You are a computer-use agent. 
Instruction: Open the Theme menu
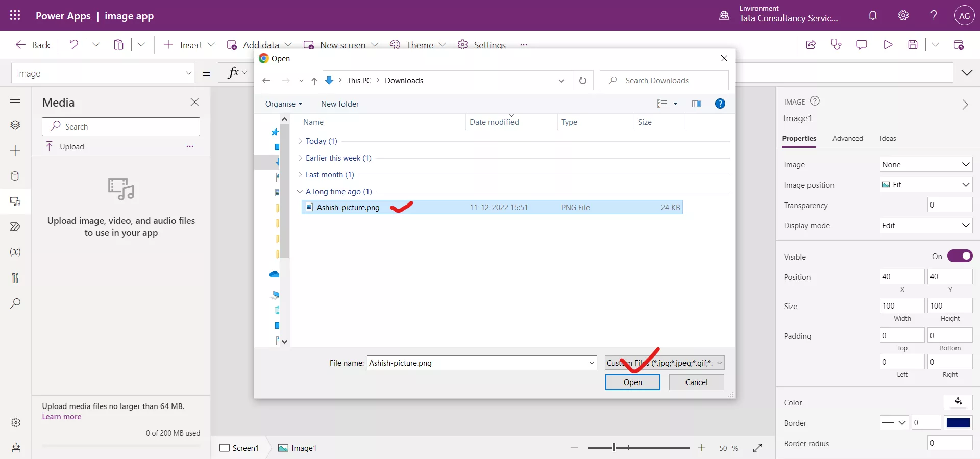(x=418, y=45)
